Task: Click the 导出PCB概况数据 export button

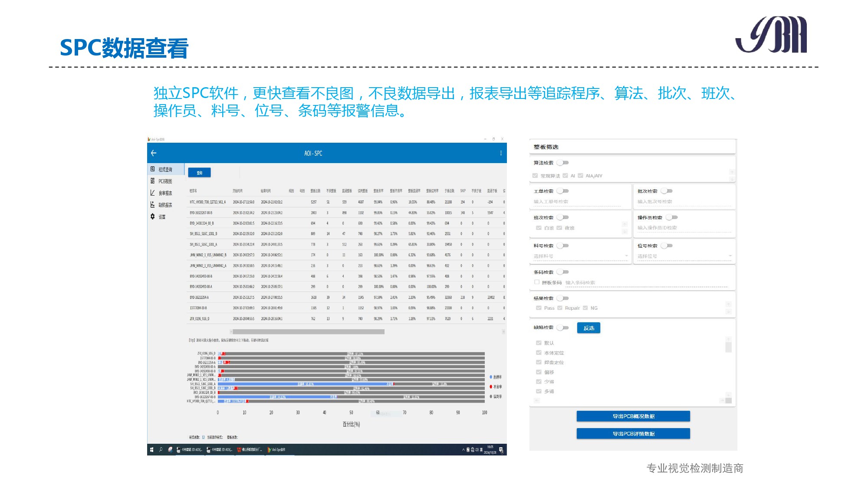Action: [x=633, y=416]
